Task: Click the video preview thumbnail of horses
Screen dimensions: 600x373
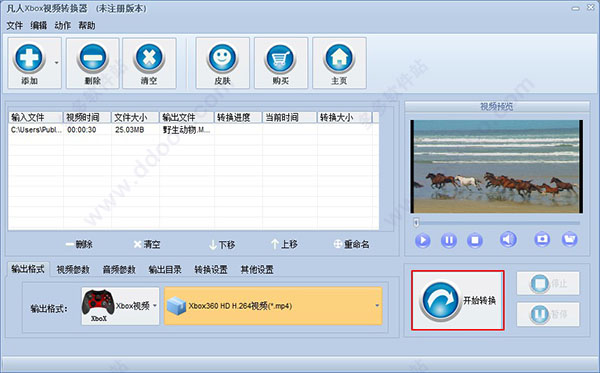Action: 496,166
